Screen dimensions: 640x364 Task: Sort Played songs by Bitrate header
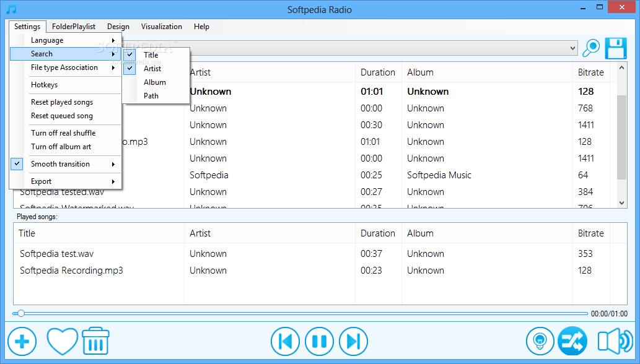[591, 233]
